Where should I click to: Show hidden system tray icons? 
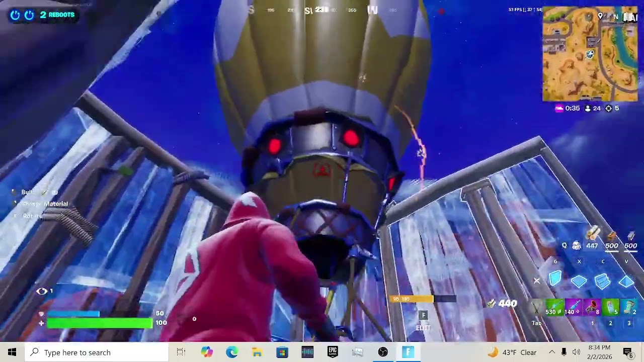(552, 352)
